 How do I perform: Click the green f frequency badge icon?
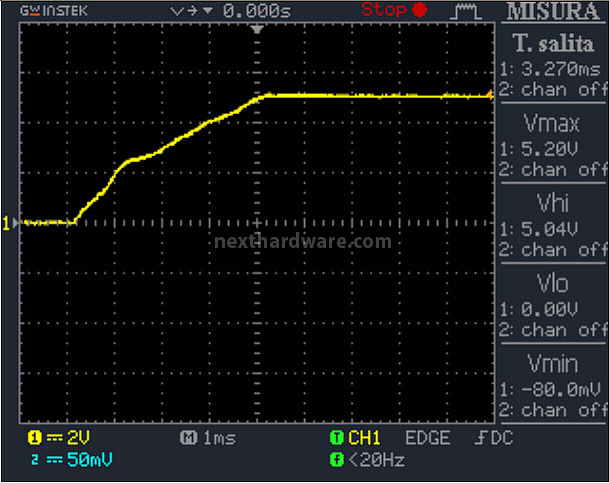[x=337, y=460]
